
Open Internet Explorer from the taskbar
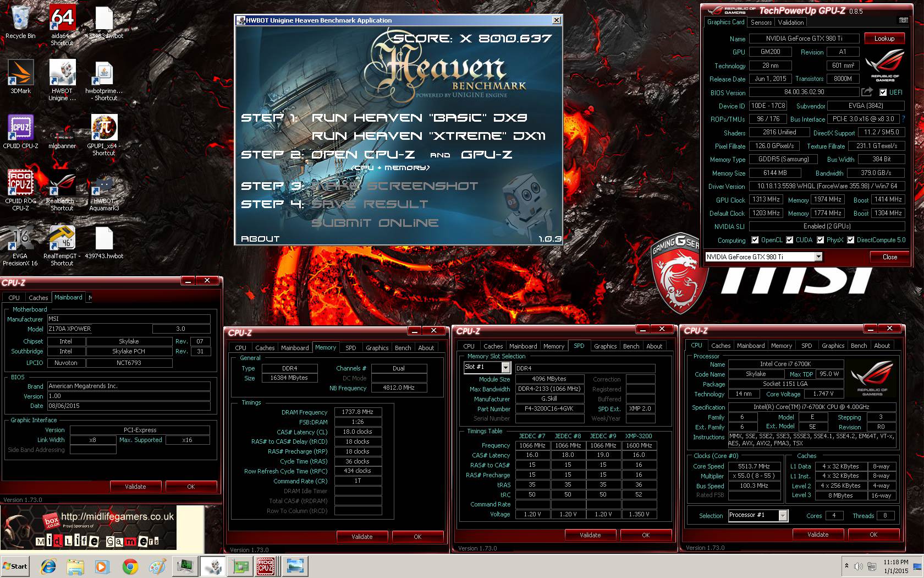[x=48, y=566]
